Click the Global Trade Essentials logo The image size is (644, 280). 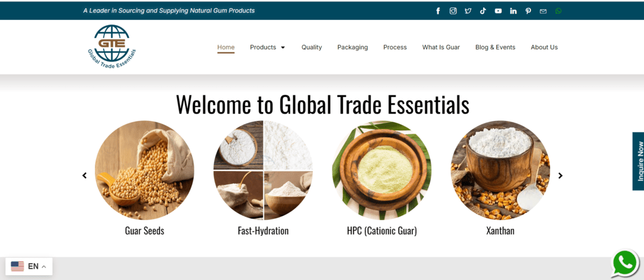(x=112, y=46)
